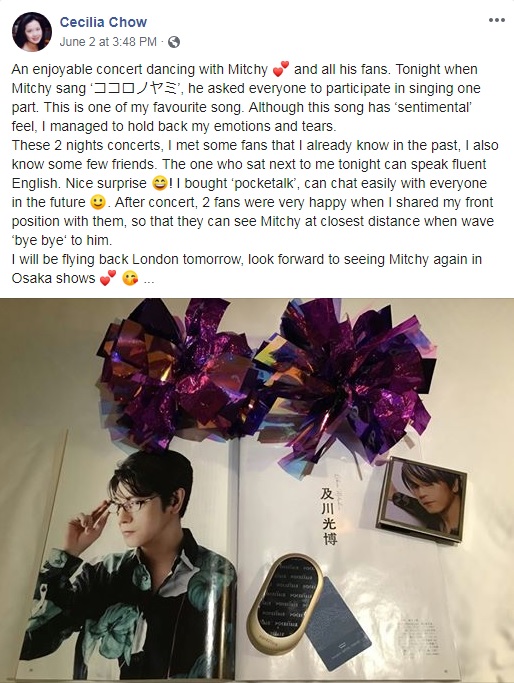Screen dimensions: 514x683
Task: Click the two-hearts emoji after 'Mitchy'
Action: (281, 69)
